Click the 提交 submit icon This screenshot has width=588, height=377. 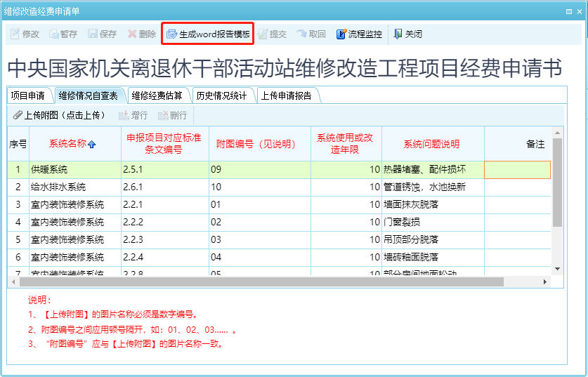(x=263, y=34)
